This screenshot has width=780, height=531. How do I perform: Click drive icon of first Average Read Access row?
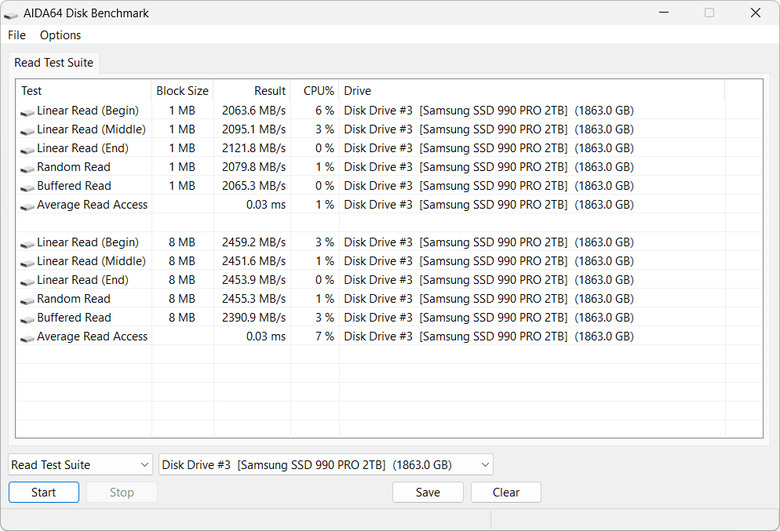tap(27, 207)
